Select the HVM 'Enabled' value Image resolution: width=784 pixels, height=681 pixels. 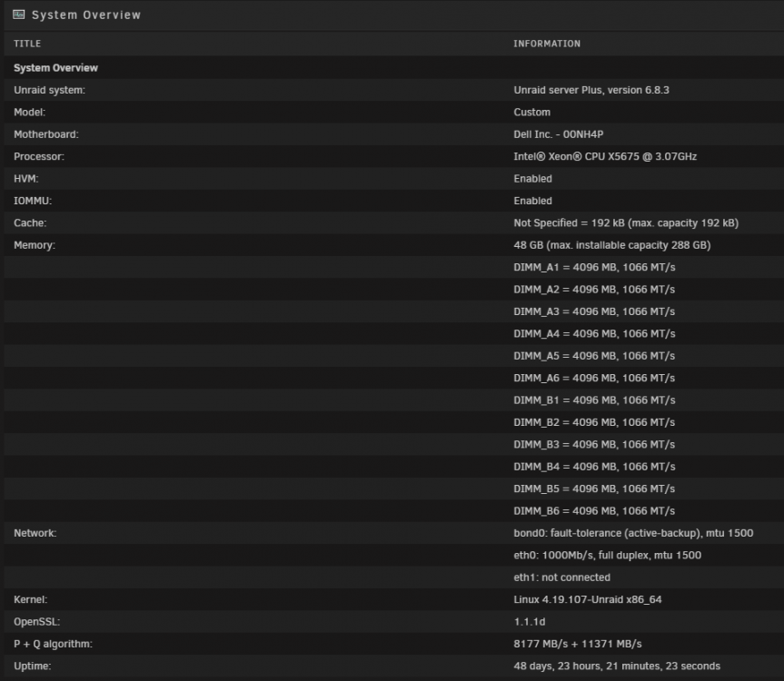[x=532, y=178]
